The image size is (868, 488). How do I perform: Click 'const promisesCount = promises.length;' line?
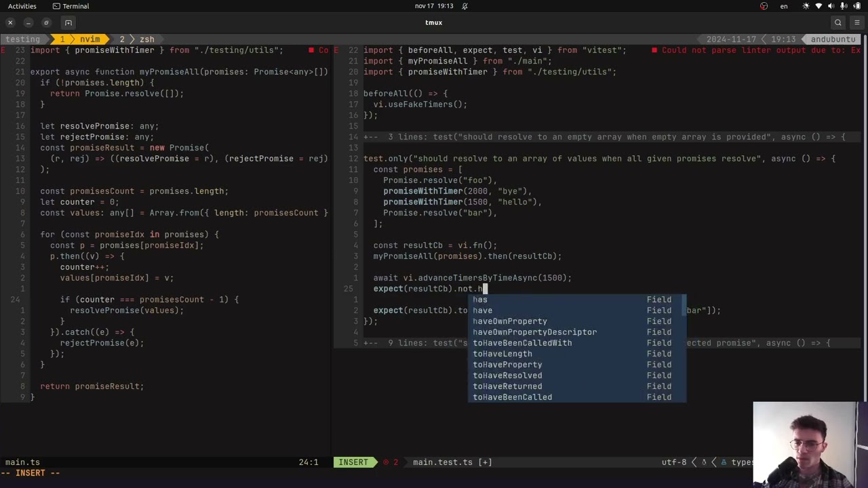point(134,191)
